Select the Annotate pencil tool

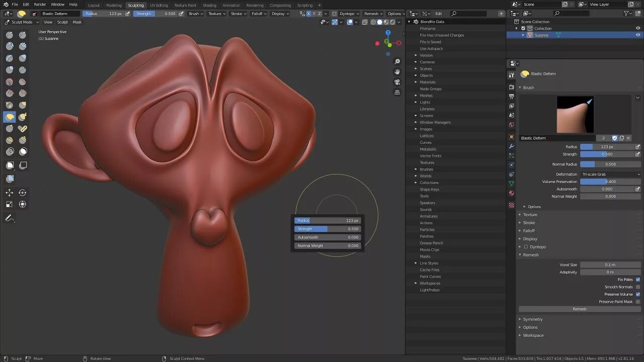(x=10, y=218)
